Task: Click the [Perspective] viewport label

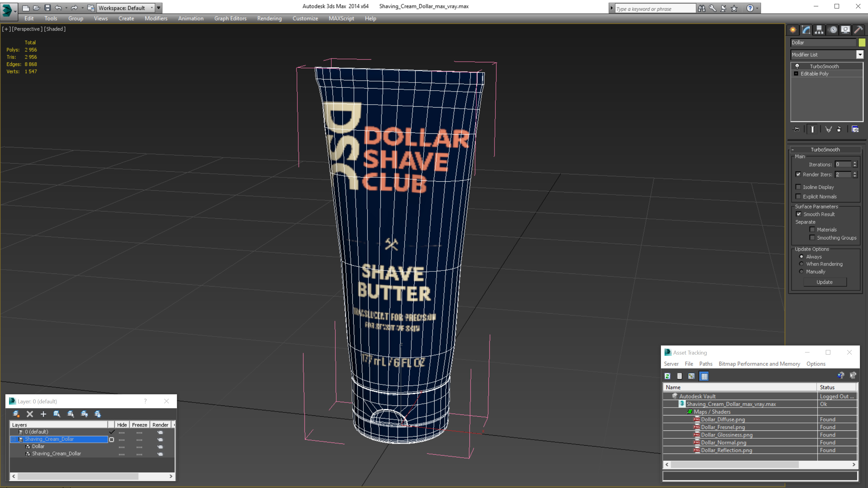Action: click(27, 29)
